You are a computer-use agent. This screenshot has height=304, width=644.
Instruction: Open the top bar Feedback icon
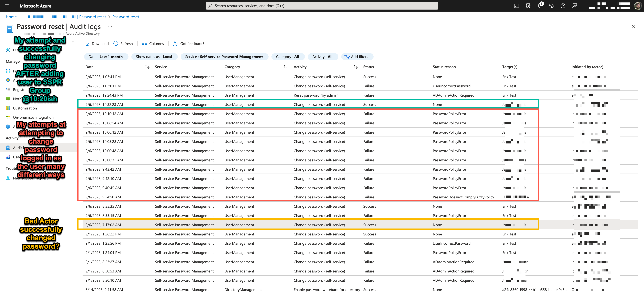[x=574, y=6]
